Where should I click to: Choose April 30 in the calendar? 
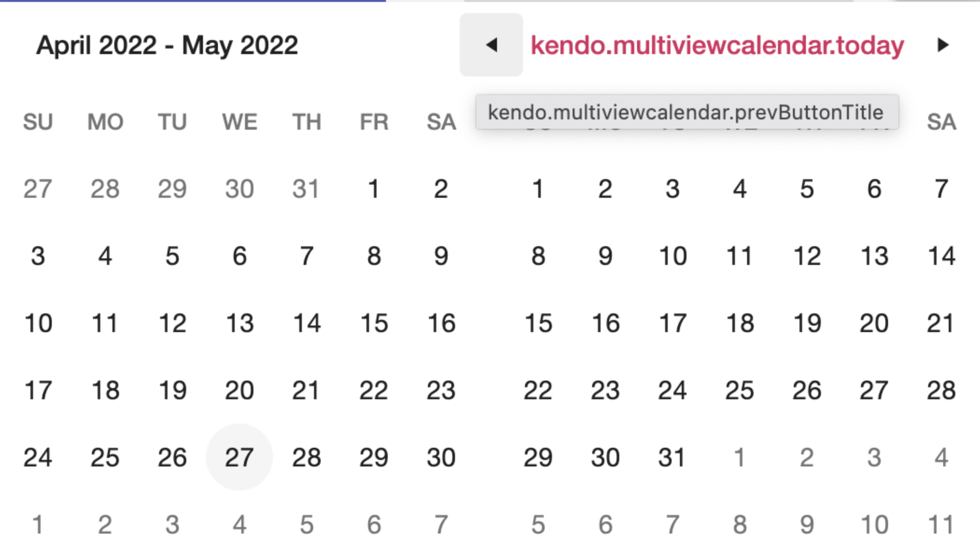click(x=441, y=457)
